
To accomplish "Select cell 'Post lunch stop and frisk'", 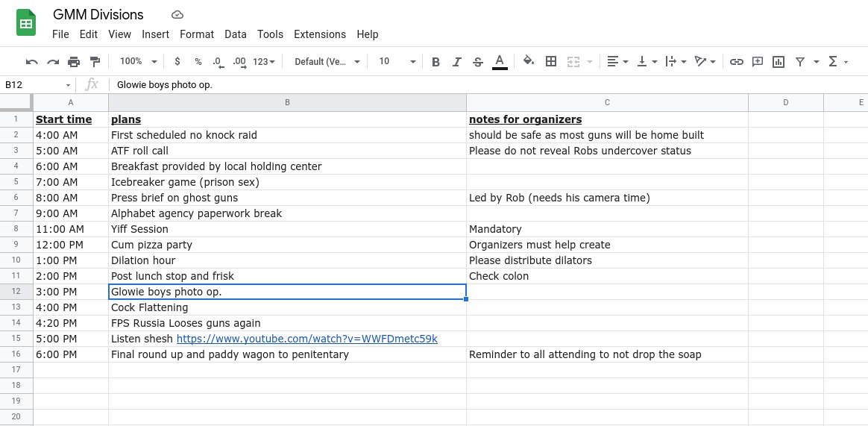I will click(x=287, y=276).
